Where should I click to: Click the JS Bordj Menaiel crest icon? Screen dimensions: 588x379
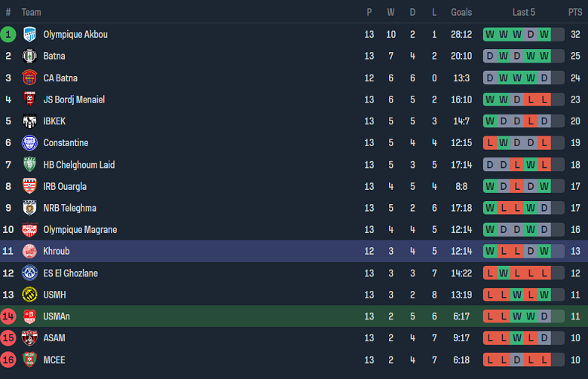(30, 99)
